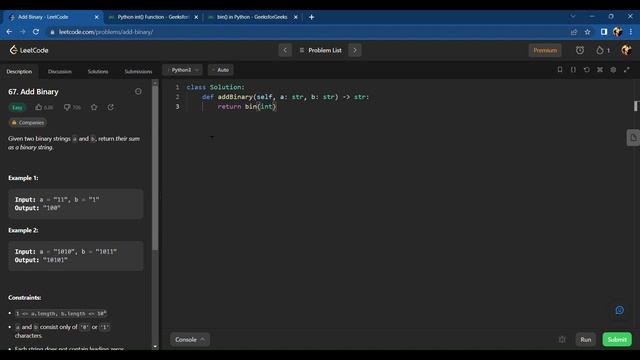Click the thumbs up like icon
The image size is (640, 360).
coord(39,107)
